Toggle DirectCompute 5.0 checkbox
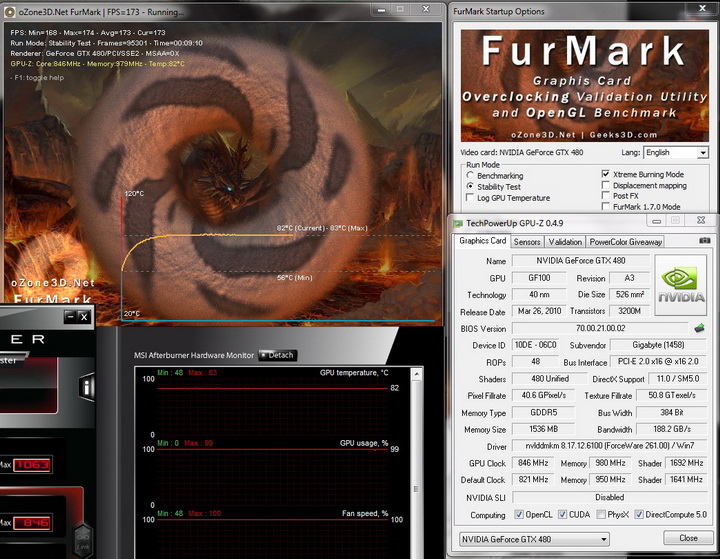The image size is (720, 559). tap(639, 514)
